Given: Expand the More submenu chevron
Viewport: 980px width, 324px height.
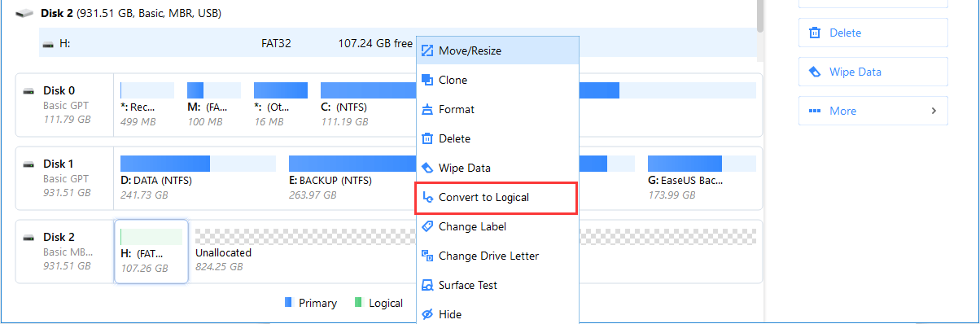Looking at the screenshot, I should coord(934,111).
